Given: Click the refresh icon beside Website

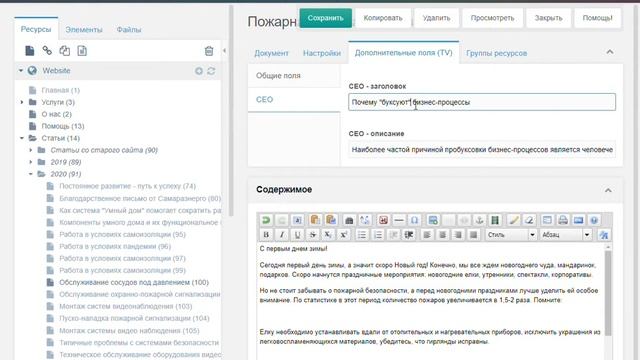Looking at the screenshot, I should (x=211, y=71).
